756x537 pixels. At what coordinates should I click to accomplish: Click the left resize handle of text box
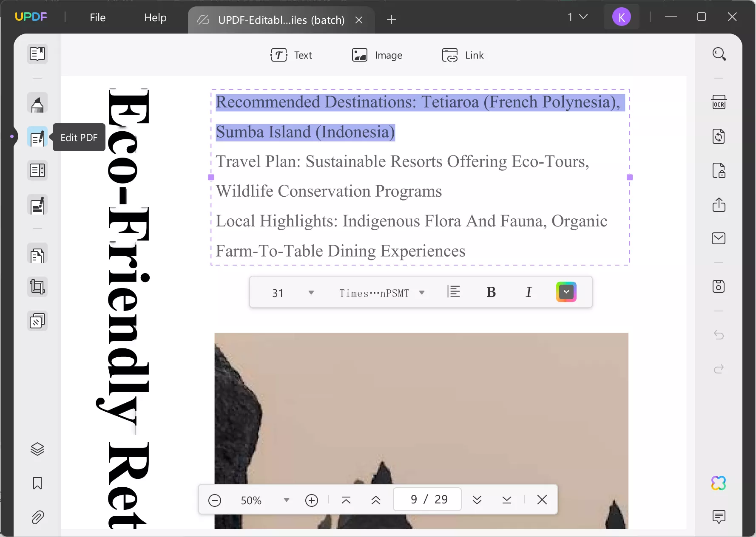click(211, 177)
